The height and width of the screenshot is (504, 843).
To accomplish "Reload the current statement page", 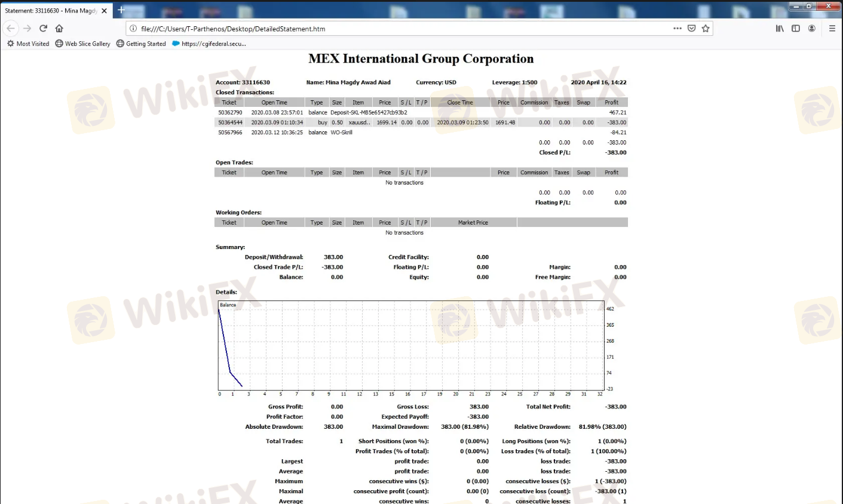I will pyautogui.click(x=43, y=28).
